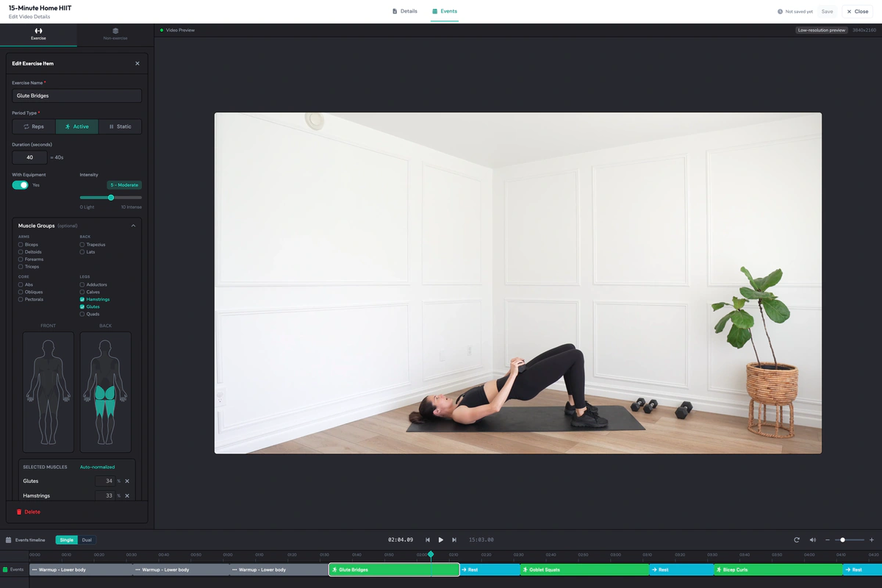Click the Not saved yet clock icon
Viewport: 882px width, 588px height.
pyautogui.click(x=780, y=12)
